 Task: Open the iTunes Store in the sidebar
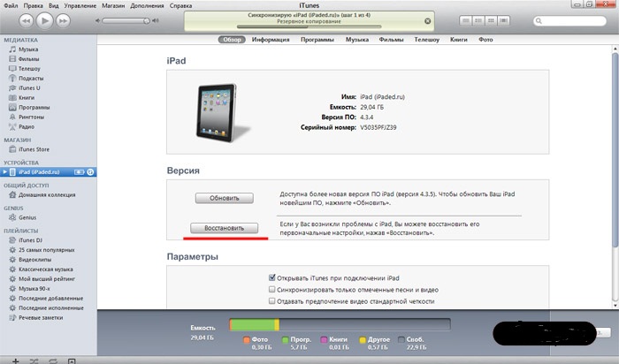tap(36, 150)
